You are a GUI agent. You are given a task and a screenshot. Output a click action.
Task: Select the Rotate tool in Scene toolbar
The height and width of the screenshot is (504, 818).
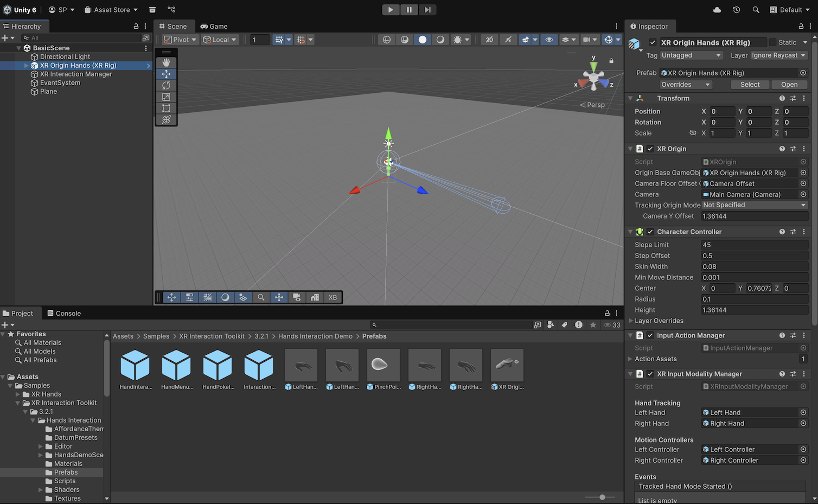166,86
